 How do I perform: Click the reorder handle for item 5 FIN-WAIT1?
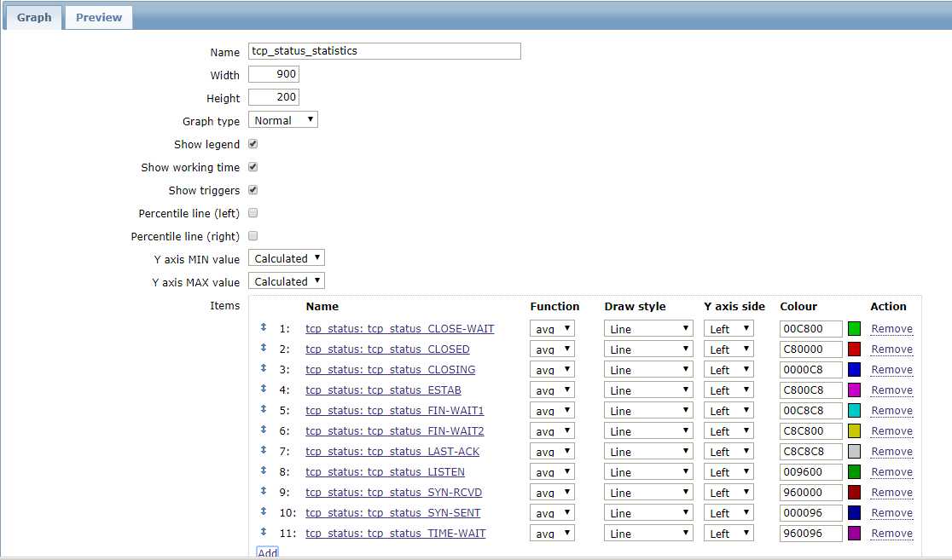[x=264, y=409]
